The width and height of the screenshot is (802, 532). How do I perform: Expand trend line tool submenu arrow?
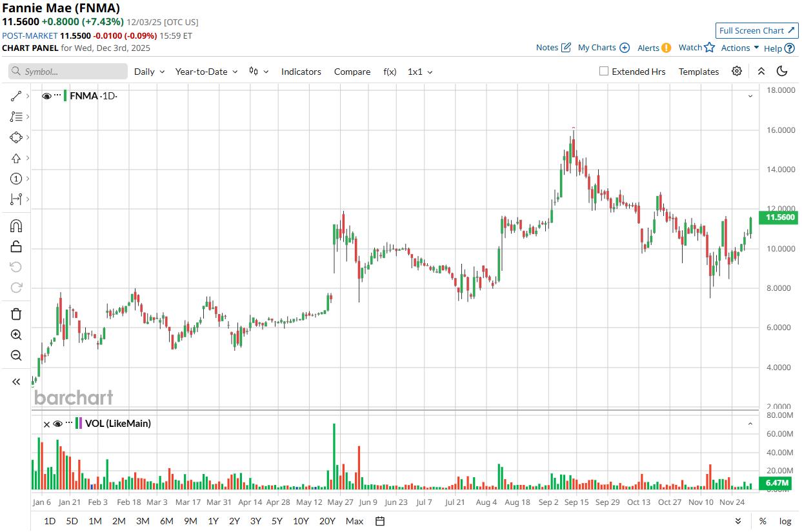[x=27, y=97]
